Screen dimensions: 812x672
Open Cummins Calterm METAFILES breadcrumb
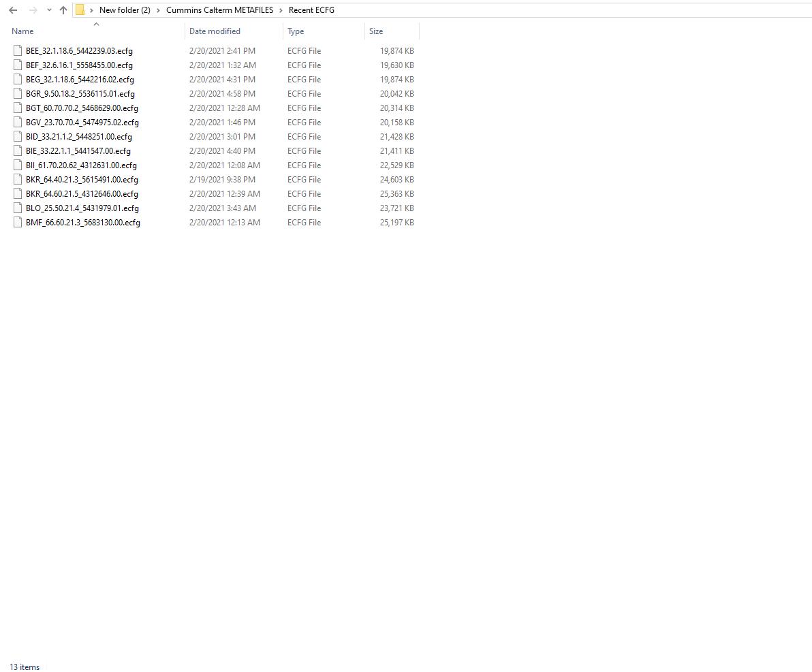point(219,10)
